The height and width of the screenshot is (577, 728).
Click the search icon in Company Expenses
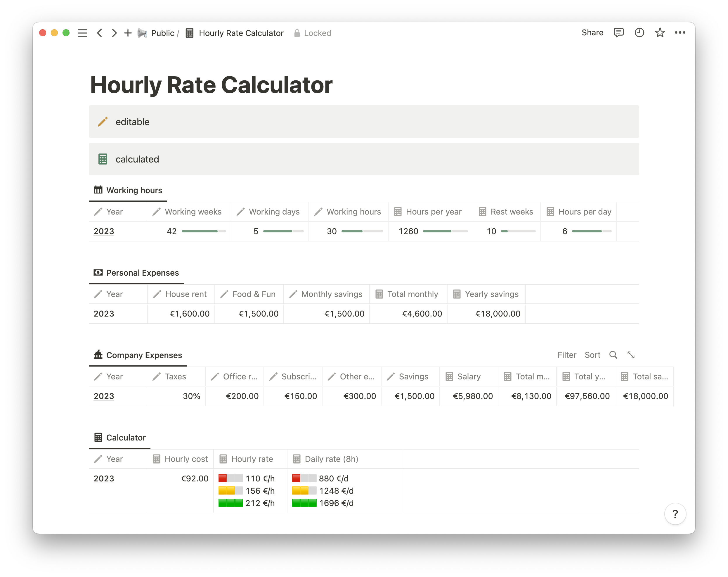pyautogui.click(x=613, y=355)
